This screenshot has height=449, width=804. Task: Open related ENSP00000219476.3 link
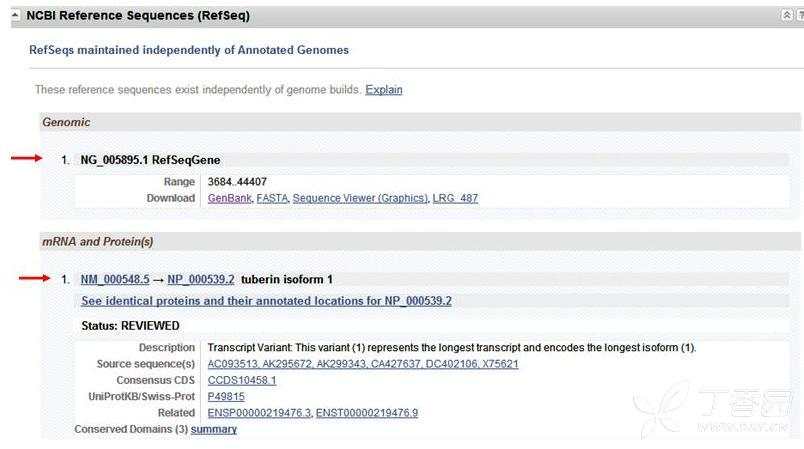(259, 413)
